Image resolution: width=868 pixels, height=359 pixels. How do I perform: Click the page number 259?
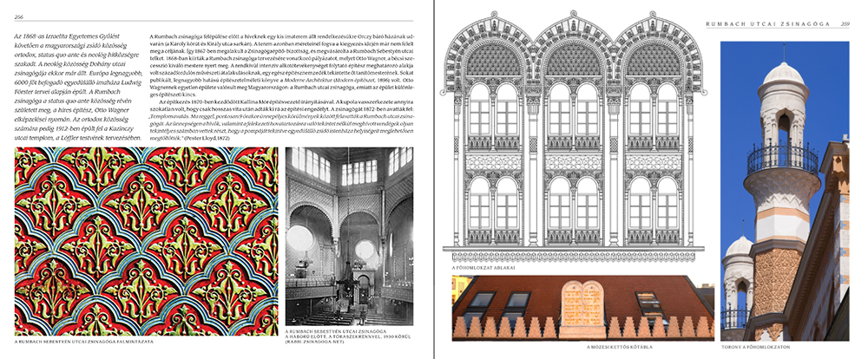(x=845, y=23)
